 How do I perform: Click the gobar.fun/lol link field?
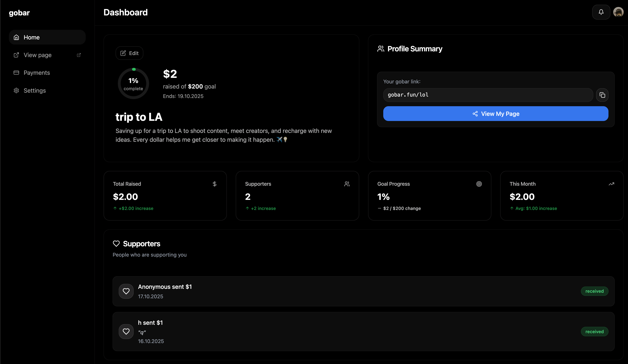pos(488,95)
